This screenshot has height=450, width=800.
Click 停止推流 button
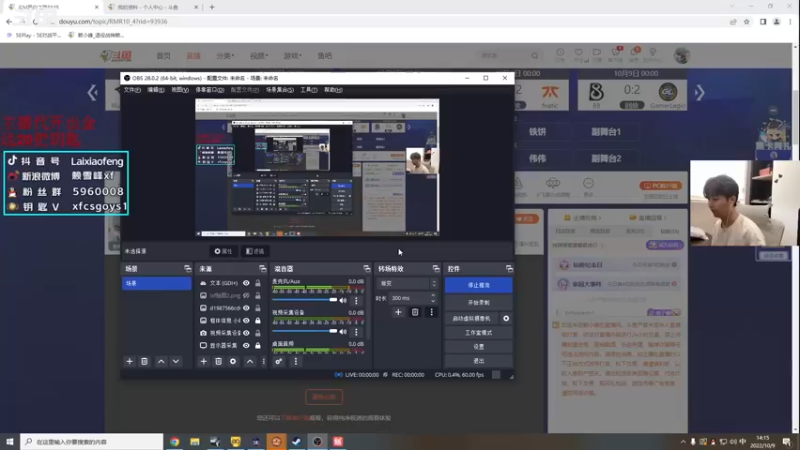point(479,285)
